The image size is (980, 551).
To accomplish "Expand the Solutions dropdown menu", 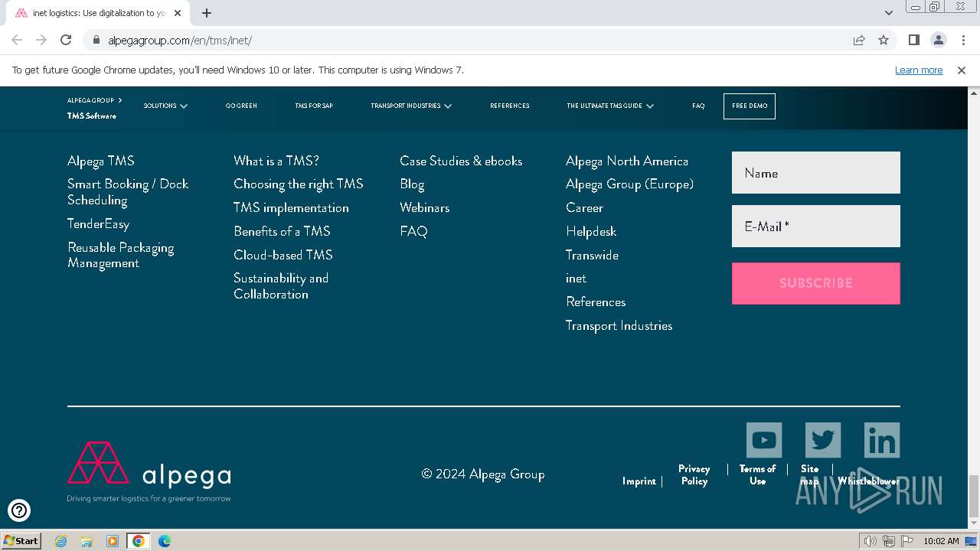I will [x=165, y=106].
